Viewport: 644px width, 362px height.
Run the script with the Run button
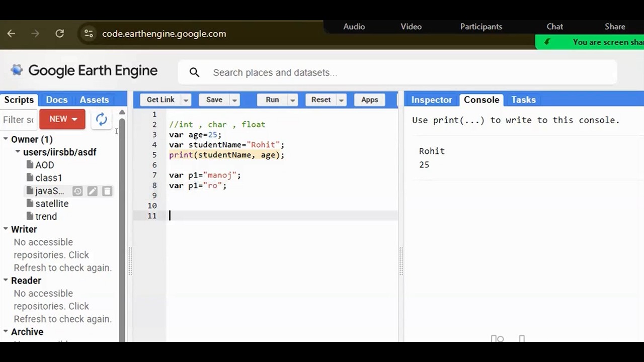[x=272, y=100]
